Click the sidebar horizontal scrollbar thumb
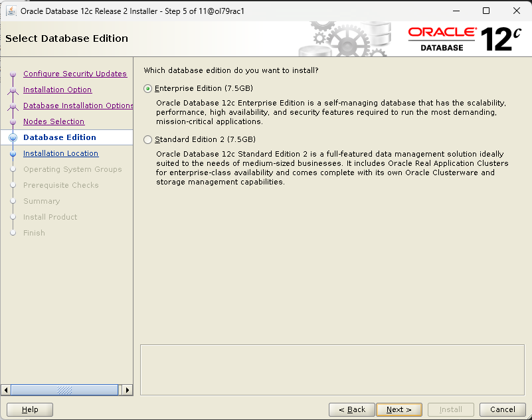This screenshot has width=532, height=420. 64,390
